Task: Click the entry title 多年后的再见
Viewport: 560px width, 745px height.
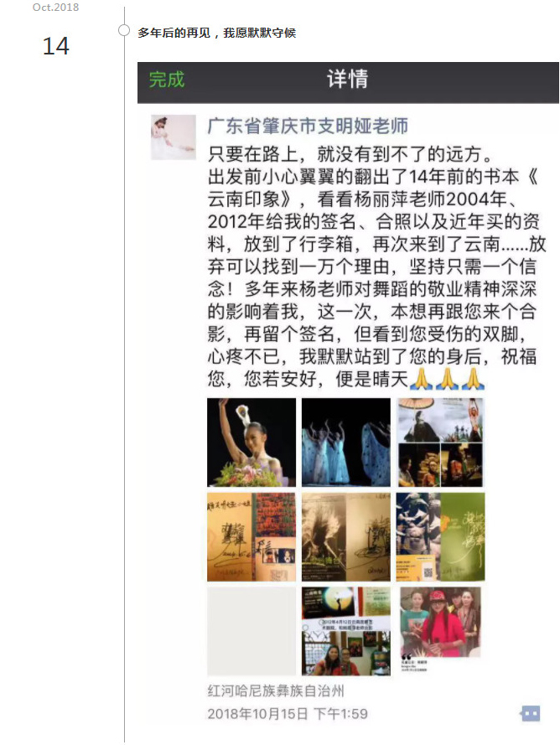Action: (174, 33)
